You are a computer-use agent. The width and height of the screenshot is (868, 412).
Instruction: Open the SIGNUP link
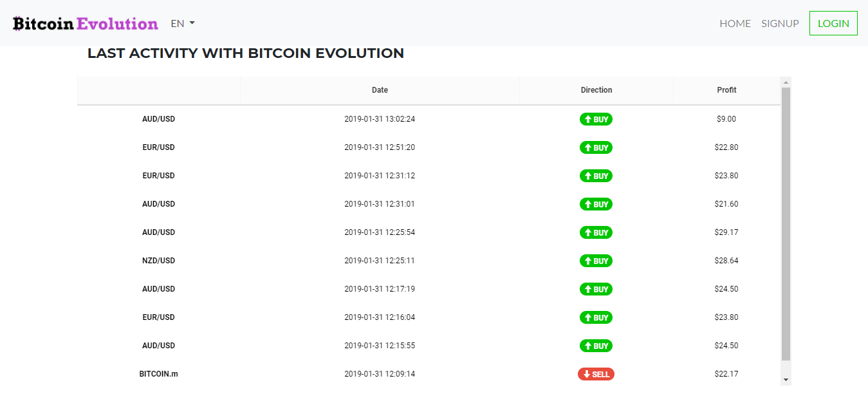coord(780,24)
